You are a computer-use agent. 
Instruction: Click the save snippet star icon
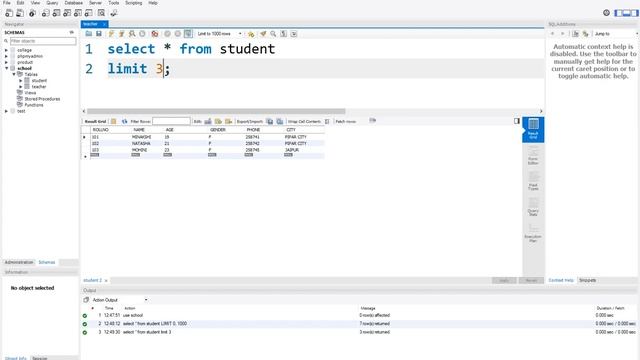click(251, 34)
